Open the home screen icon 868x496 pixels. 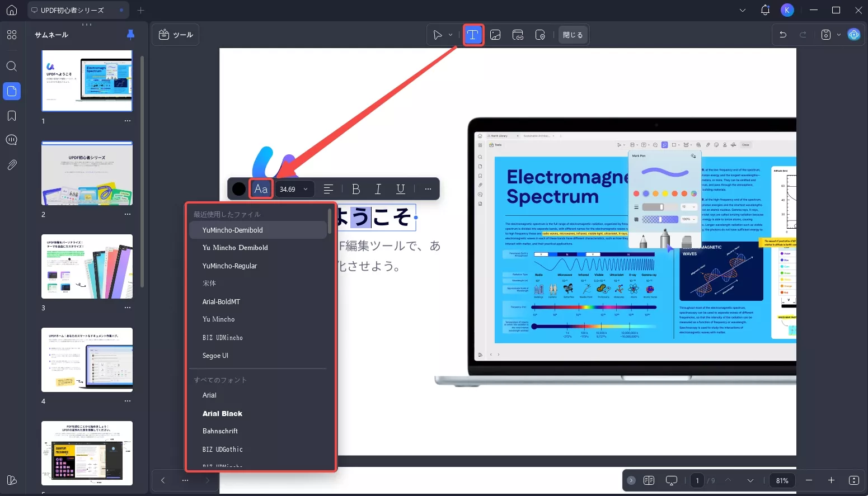[12, 10]
